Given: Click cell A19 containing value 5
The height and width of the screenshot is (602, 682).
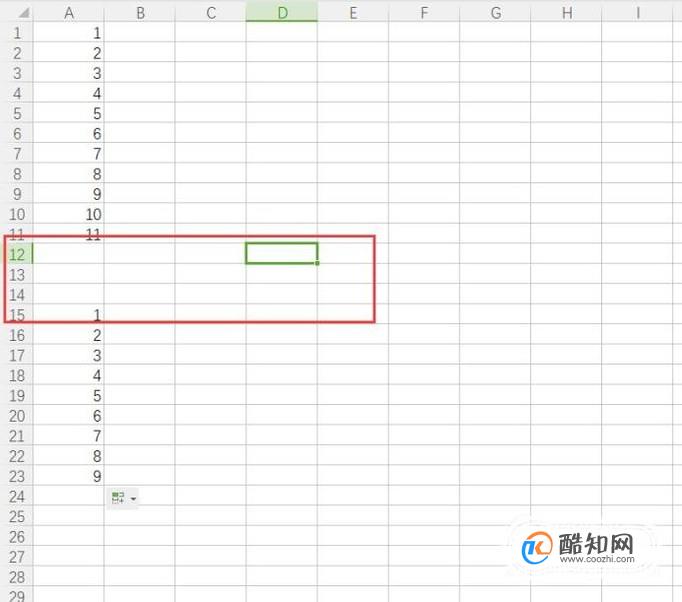Looking at the screenshot, I should coord(69,395).
